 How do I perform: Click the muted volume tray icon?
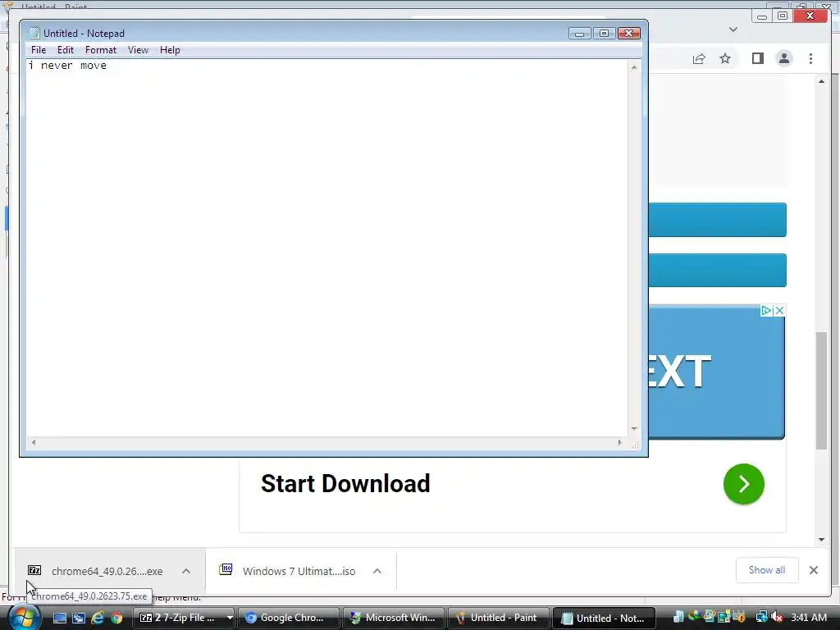(778, 617)
